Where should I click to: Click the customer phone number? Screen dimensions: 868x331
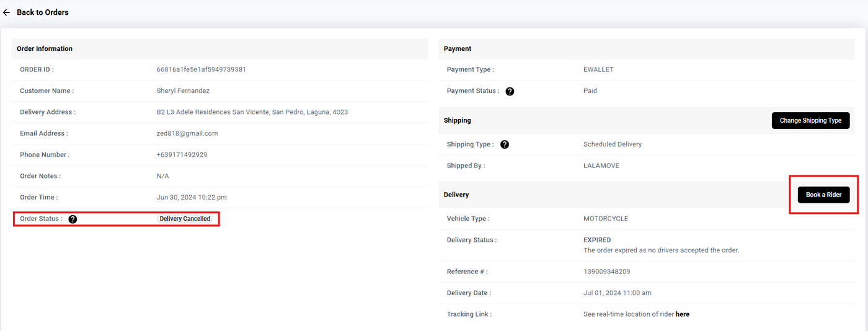point(182,154)
